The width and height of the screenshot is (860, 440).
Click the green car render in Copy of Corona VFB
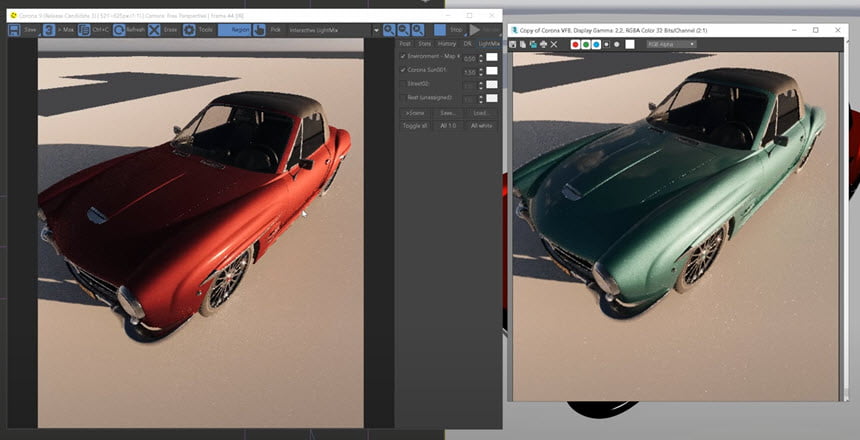click(675, 227)
